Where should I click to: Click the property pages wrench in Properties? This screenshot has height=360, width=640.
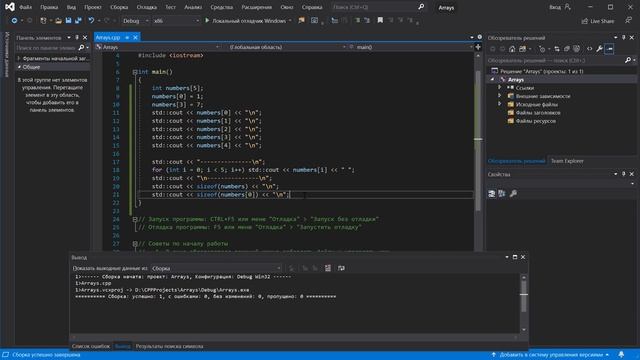(513, 193)
